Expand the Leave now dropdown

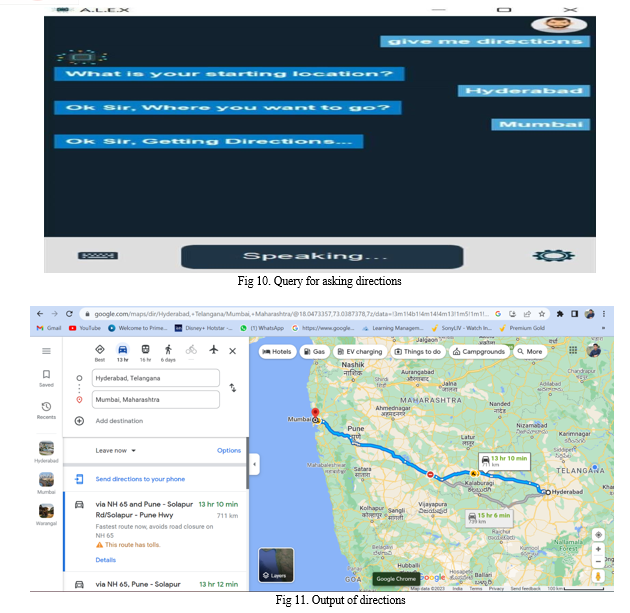116,450
